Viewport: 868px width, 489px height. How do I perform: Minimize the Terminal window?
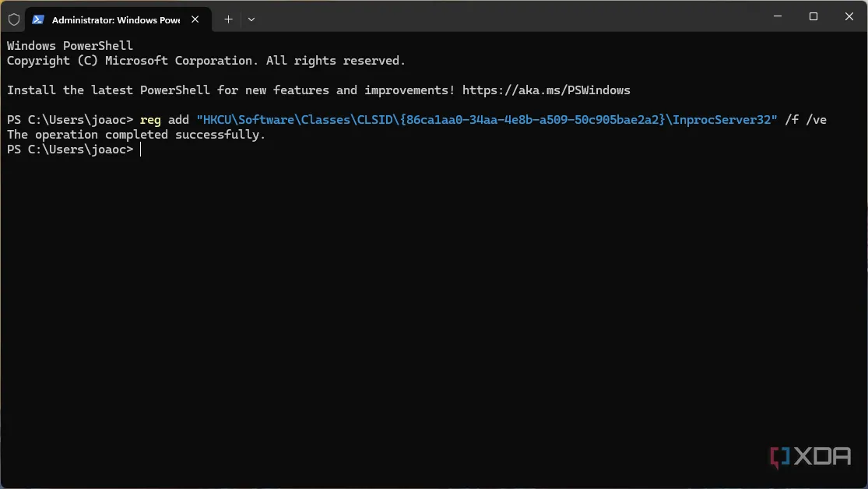pyautogui.click(x=777, y=16)
